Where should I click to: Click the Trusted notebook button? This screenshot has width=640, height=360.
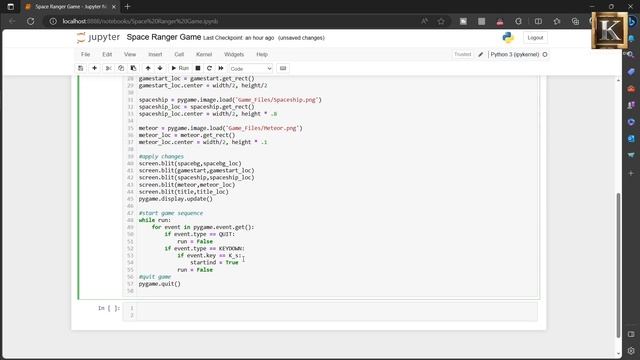tap(462, 54)
